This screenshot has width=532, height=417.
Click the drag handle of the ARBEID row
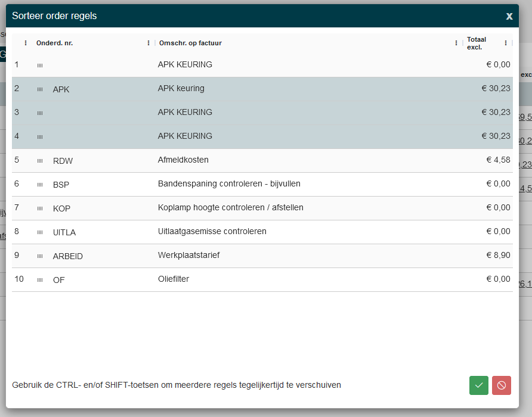40,256
